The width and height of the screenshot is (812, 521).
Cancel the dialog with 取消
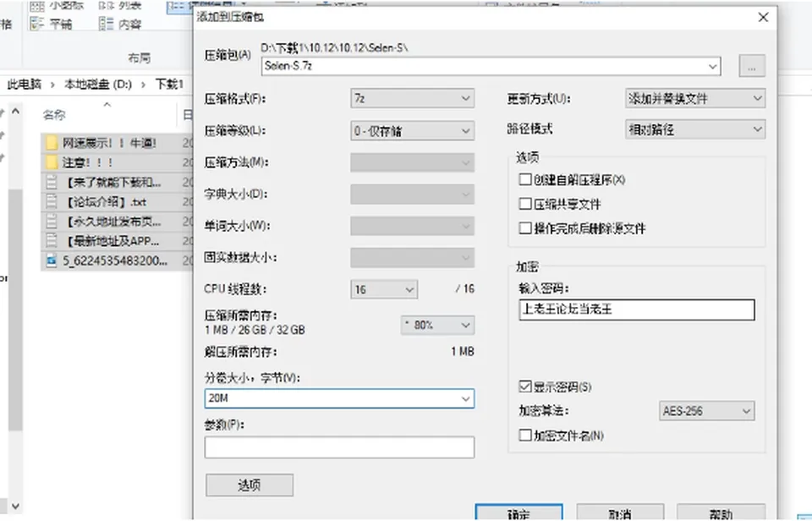[620, 513]
